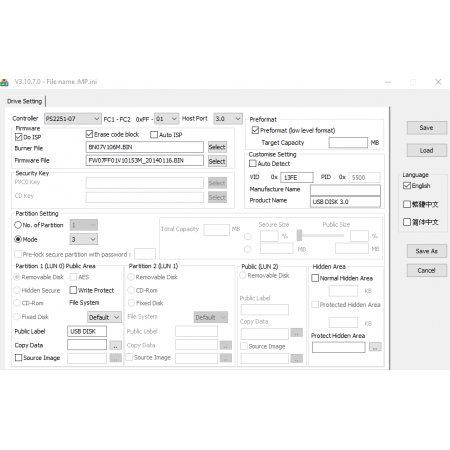Screen dimensions: 450x450
Task: Click Select button next to Burner File
Action: pyautogui.click(x=217, y=147)
